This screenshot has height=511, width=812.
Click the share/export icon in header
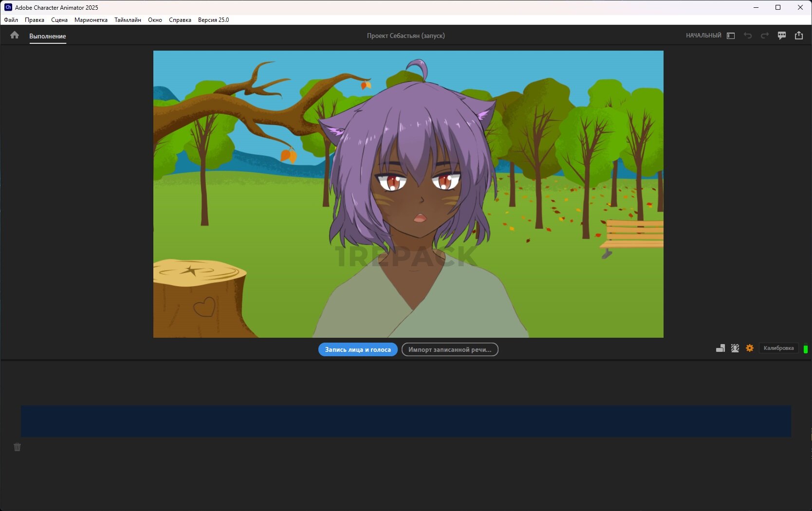pyautogui.click(x=799, y=36)
